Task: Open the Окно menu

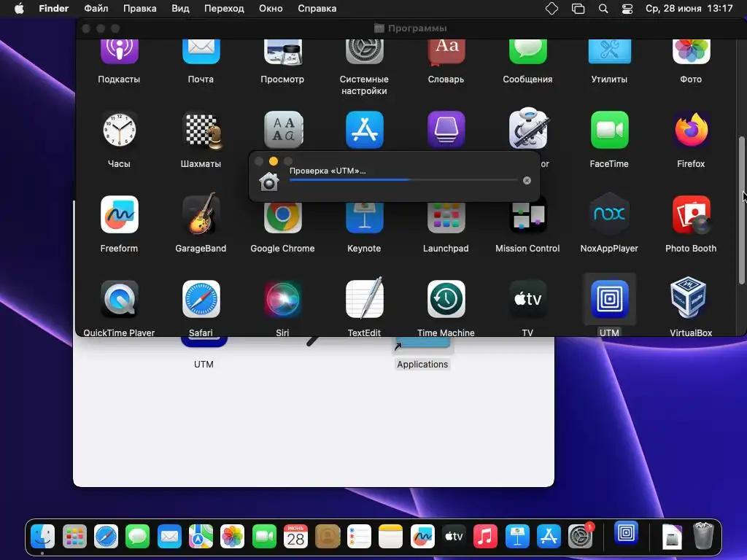Action: (271, 9)
